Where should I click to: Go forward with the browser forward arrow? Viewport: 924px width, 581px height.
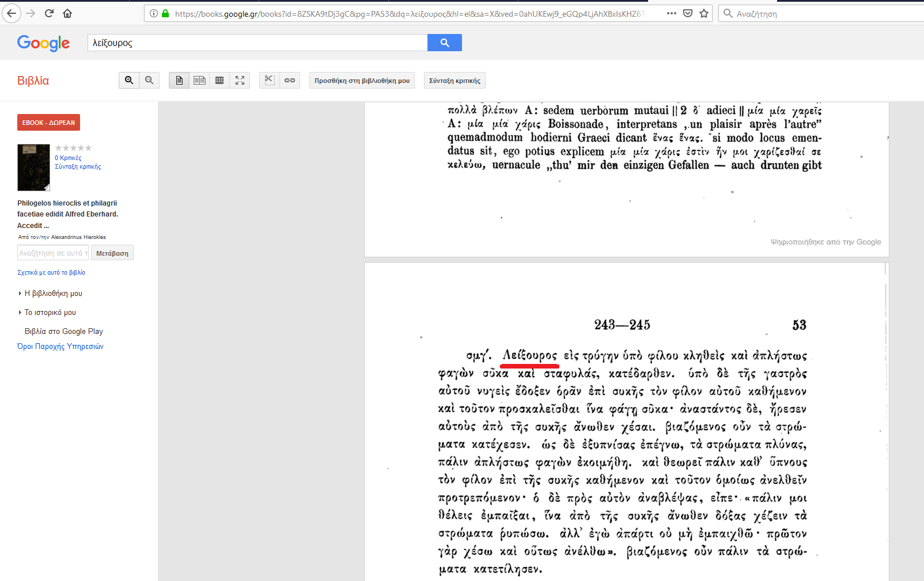pyautogui.click(x=31, y=13)
